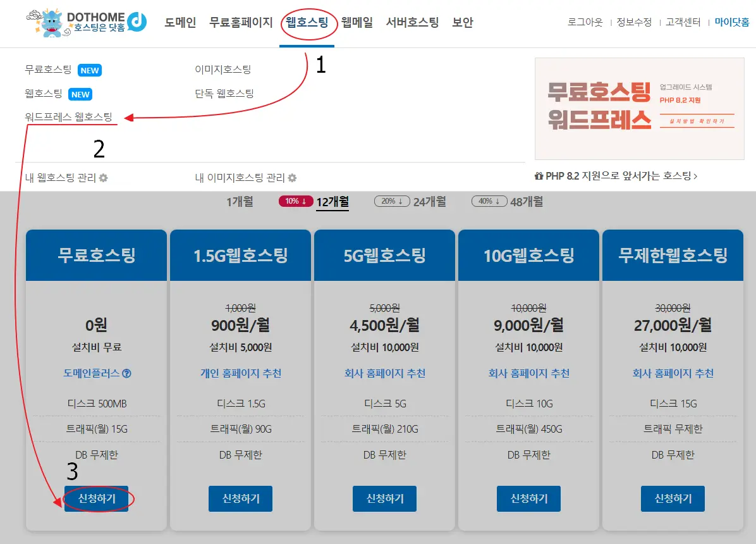This screenshot has height=544, width=756.
Task: Go to 고객센터
Action: [x=683, y=22]
